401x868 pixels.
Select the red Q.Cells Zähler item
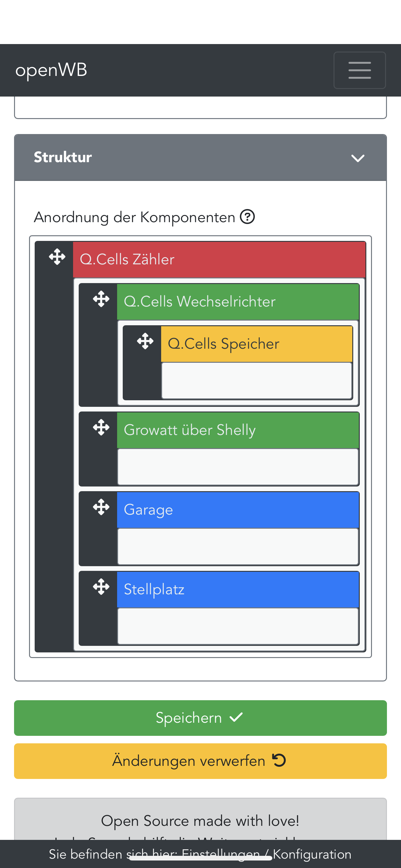[x=219, y=259]
